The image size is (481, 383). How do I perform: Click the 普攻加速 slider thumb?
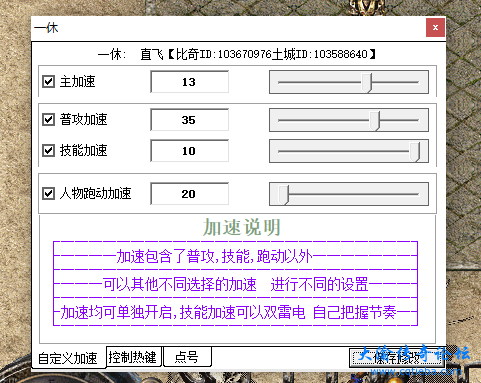[x=375, y=120]
